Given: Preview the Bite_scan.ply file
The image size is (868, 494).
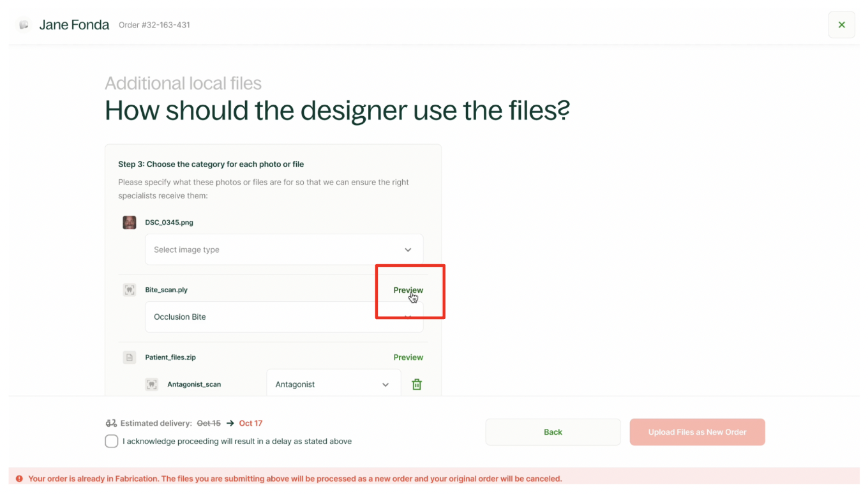Looking at the screenshot, I should [x=408, y=290].
